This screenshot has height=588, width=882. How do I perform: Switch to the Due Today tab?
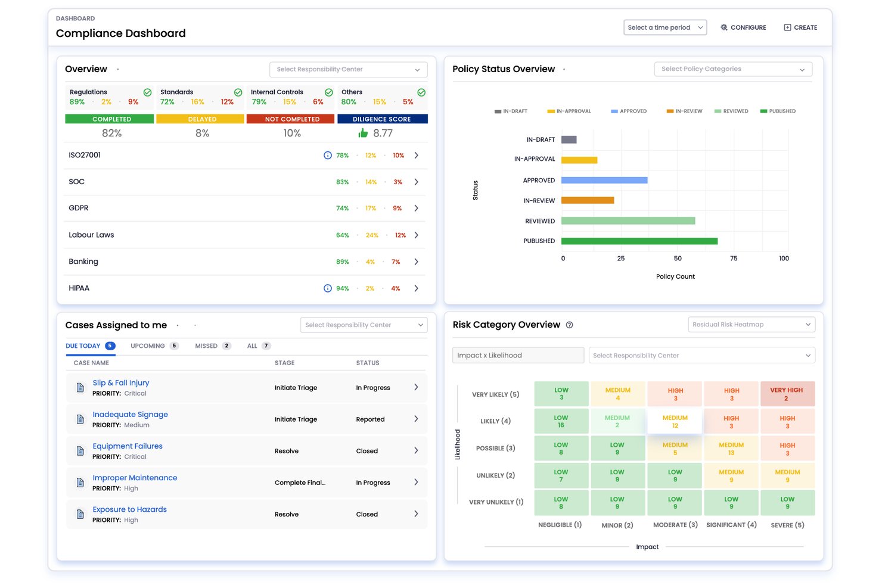coord(91,346)
